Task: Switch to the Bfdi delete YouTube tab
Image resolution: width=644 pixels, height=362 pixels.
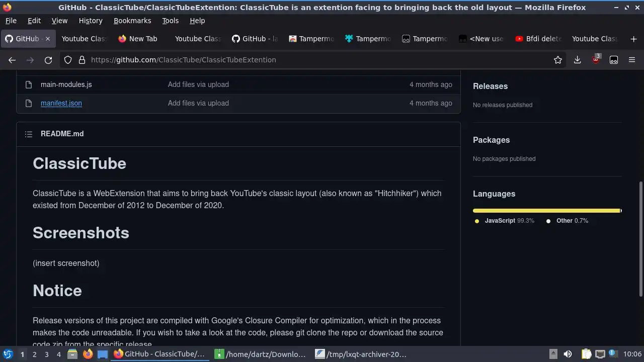Action: pyautogui.click(x=539, y=39)
